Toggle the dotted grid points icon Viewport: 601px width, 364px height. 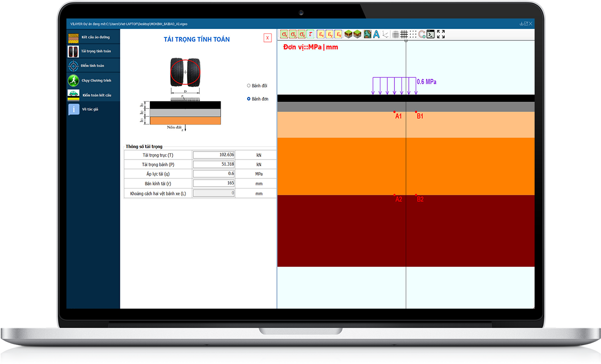click(413, 34)
